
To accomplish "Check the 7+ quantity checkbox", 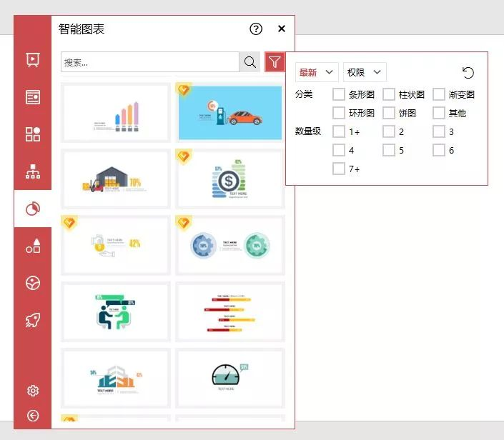I will (338, 169).
